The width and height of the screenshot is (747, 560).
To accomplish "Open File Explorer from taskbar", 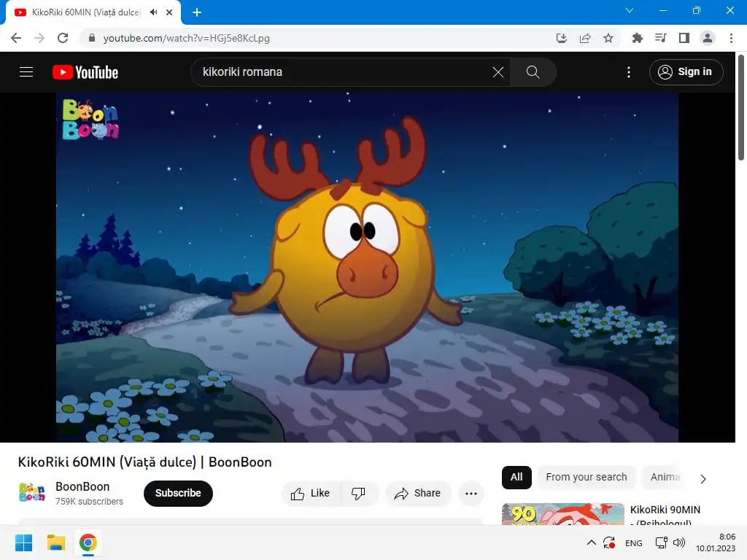I will coord(55,542).
